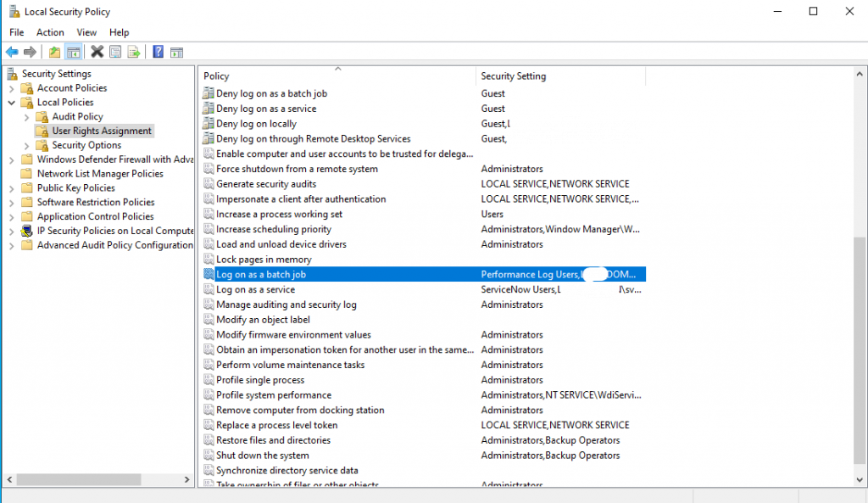Image resolution: width=868 pixels, height=503 pixels.
Task: Click the vertical scrollbar down arrow
Action: (x=860, y=480)
